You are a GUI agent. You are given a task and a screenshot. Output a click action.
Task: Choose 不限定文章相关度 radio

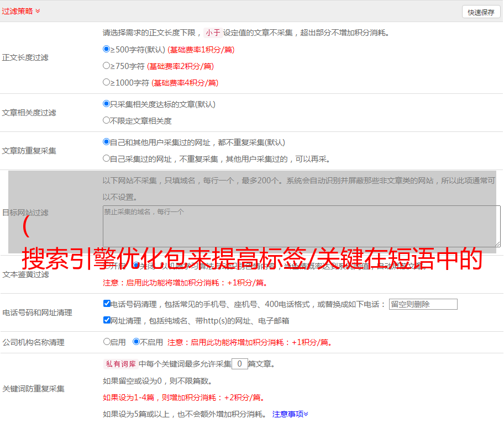click(x=106, y=120)
